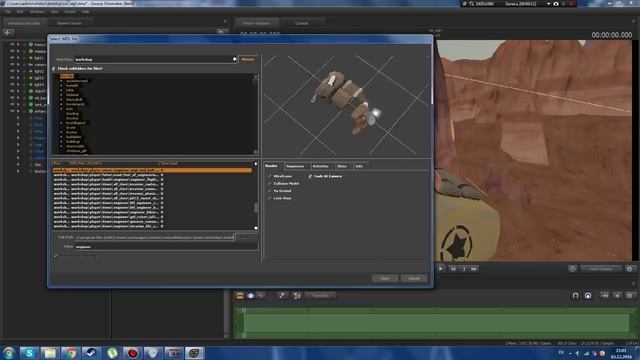Open the clip editor mode icon
640x360 pixels.
(240, 296)
